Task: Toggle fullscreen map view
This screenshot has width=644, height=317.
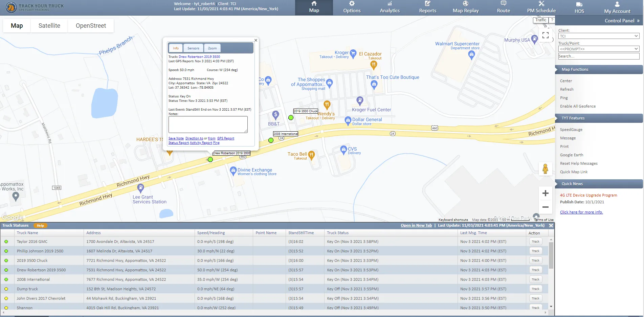Action: point(545,35)
